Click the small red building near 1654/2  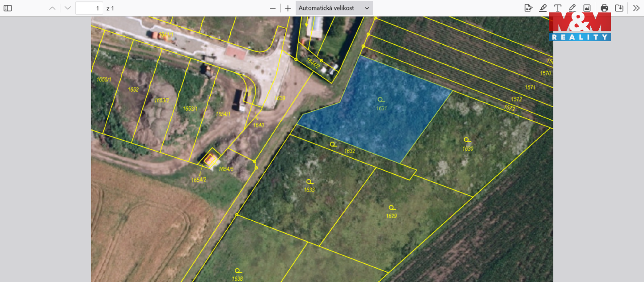[x=210, y=160]
